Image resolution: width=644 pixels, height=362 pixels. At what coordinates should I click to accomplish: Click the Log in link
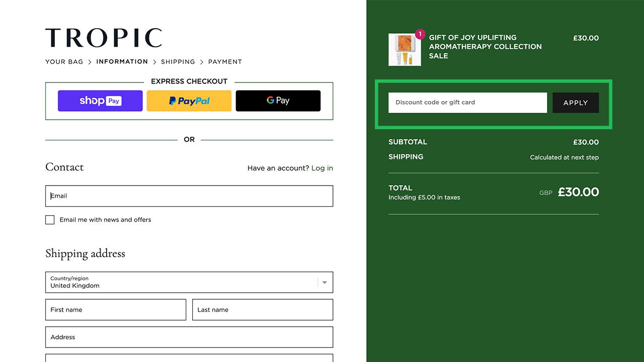tap(322, 168)
